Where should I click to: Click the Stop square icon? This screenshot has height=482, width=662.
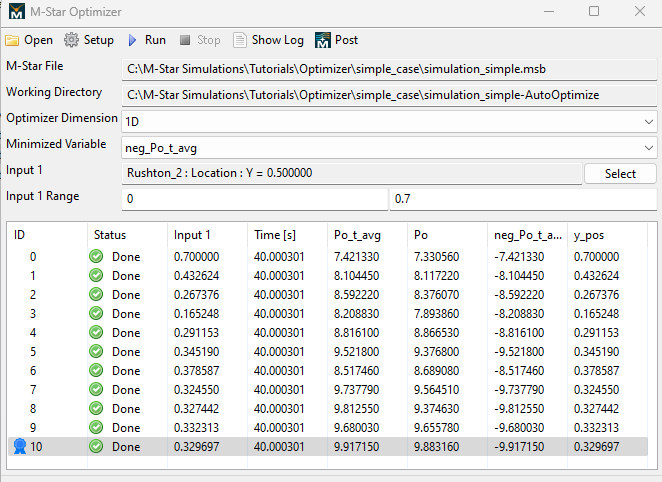click(x=185, y=40)
